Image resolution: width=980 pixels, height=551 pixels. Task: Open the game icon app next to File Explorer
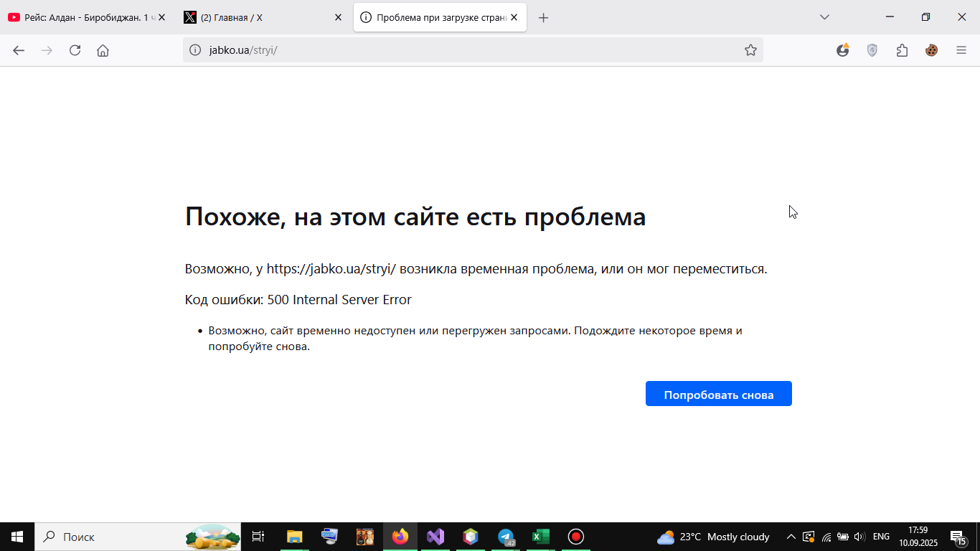[365, 537]
